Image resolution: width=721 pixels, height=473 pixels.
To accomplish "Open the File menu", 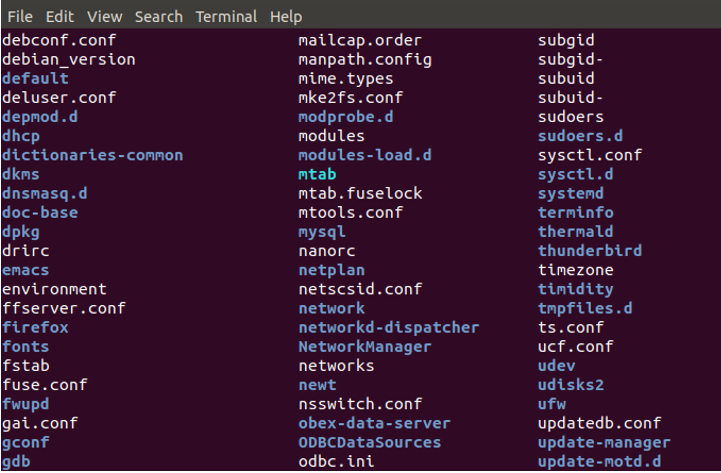I will pyautogui.click(x=20, y=17).
